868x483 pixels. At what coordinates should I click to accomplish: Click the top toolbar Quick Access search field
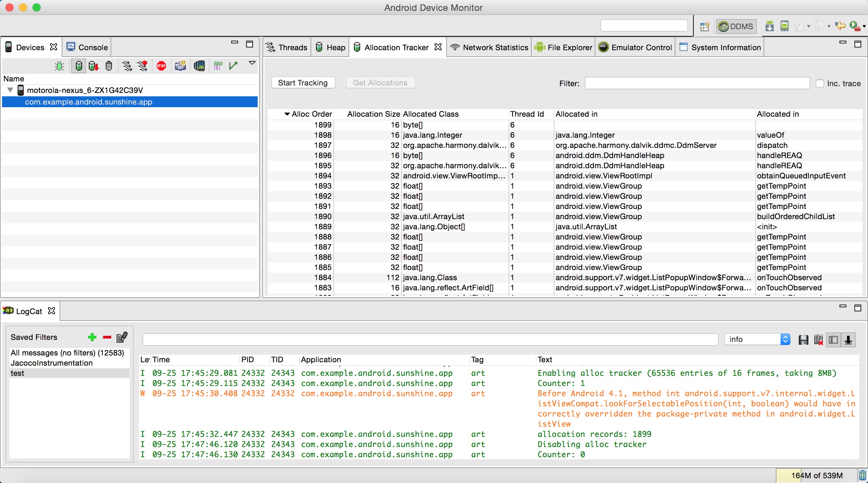(644, 26)
